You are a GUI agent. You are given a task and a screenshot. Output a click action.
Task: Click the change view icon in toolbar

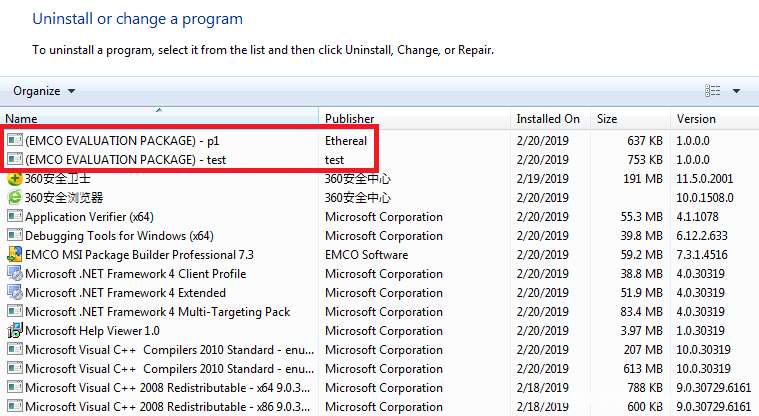click(712, 91)
